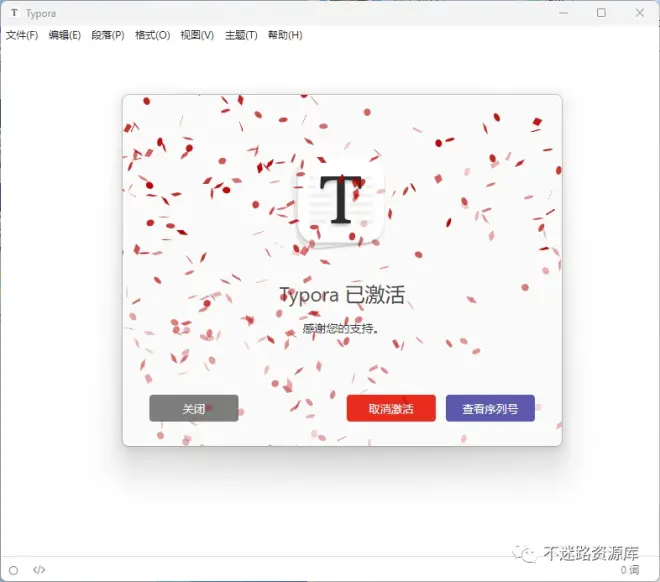The width and height of the screenshot is (660, 582).
Task: Open the 文件(F) menu
Action: click(x=22, y=35)
